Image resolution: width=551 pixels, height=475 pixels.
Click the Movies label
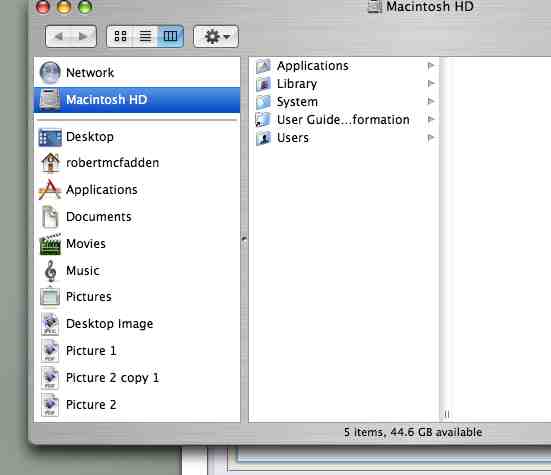coord(86,244)
